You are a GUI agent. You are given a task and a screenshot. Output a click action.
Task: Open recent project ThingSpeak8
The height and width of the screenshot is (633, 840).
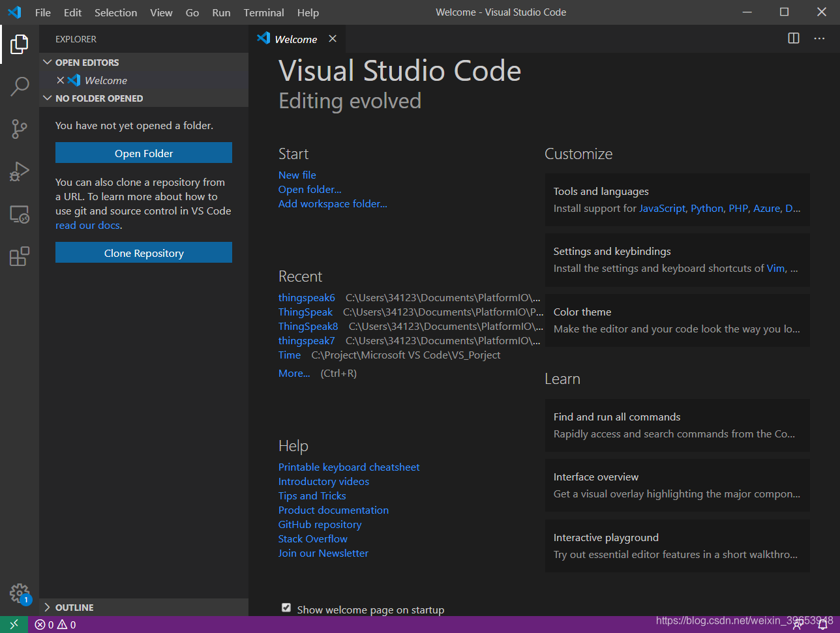pos(308,327)
